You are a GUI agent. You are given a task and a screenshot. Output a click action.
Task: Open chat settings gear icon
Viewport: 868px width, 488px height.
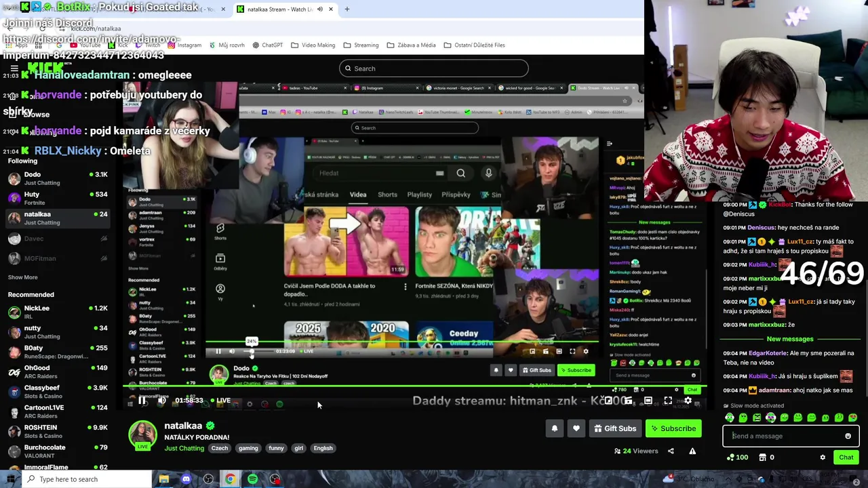point(823,457)
